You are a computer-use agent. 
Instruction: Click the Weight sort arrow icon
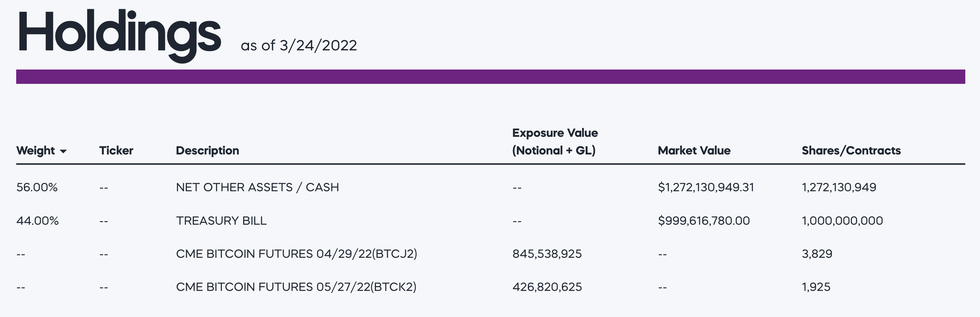[x=64, y=151]
